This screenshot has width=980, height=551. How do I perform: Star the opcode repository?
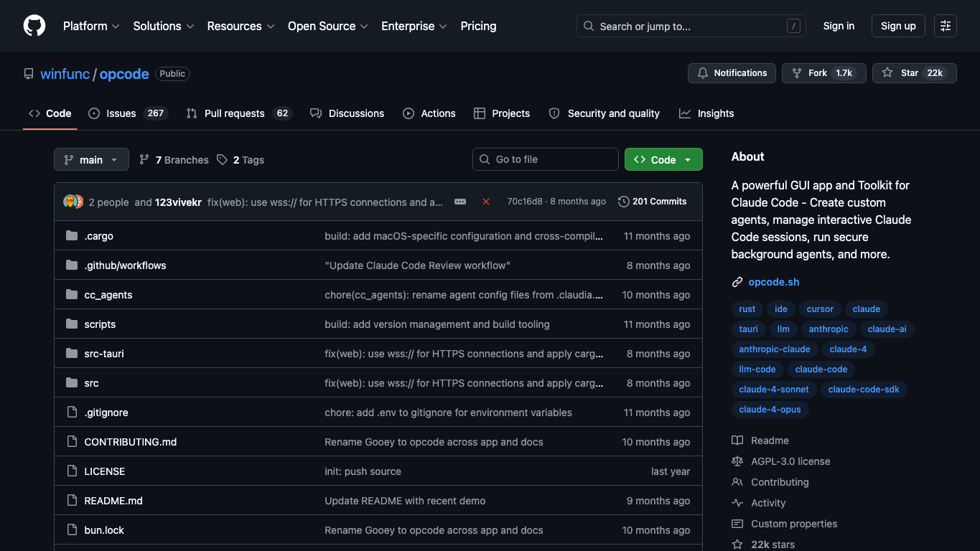click(x=914, y=73)
